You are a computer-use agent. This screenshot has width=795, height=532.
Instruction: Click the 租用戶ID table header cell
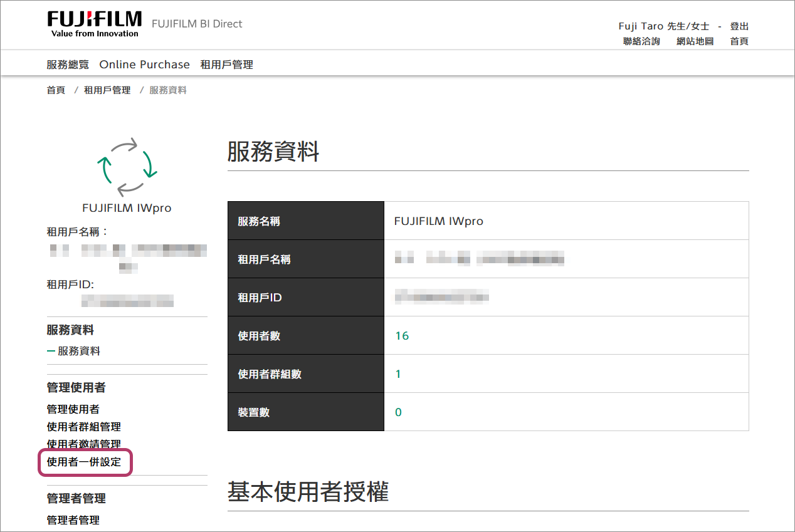coord(305,297)
